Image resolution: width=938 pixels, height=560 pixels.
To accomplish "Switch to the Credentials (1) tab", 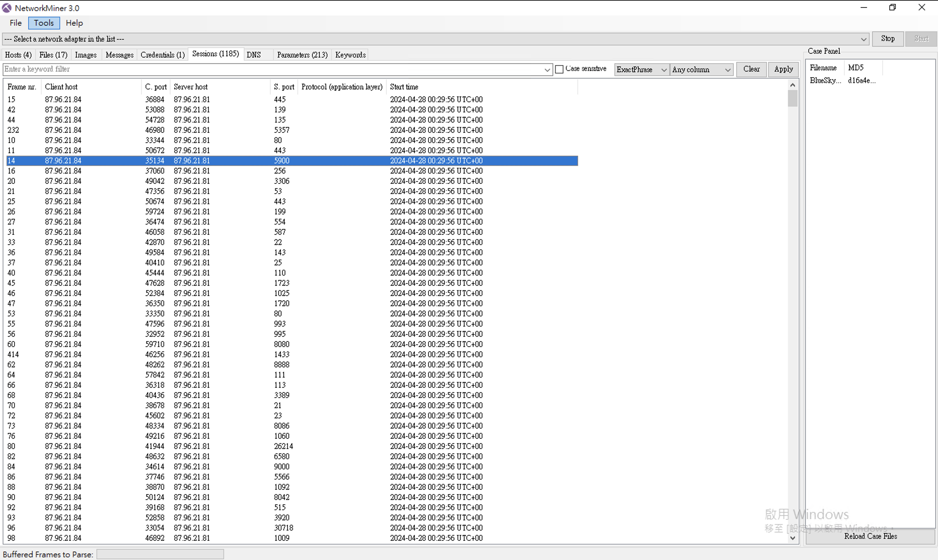I will [162, 55].
